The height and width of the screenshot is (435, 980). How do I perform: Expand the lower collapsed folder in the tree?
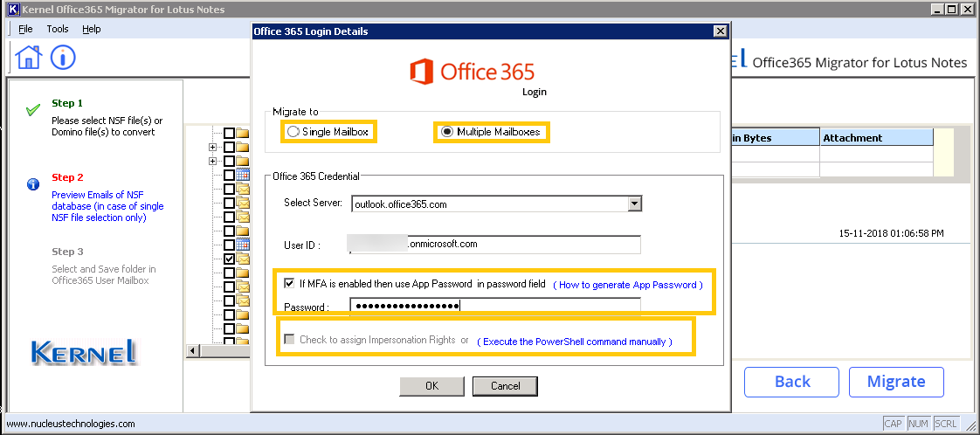tap(212, 161)
